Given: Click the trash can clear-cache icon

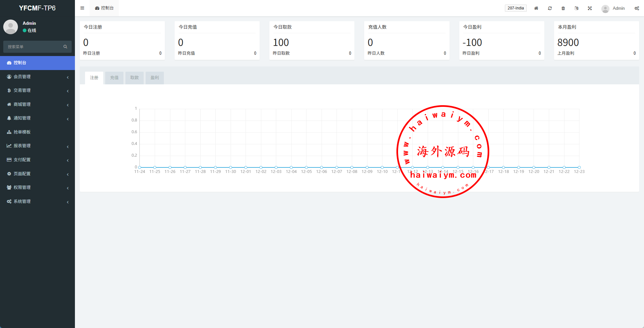Looking at the screenshot, I should pyautogui.click(x=563, y=8).
